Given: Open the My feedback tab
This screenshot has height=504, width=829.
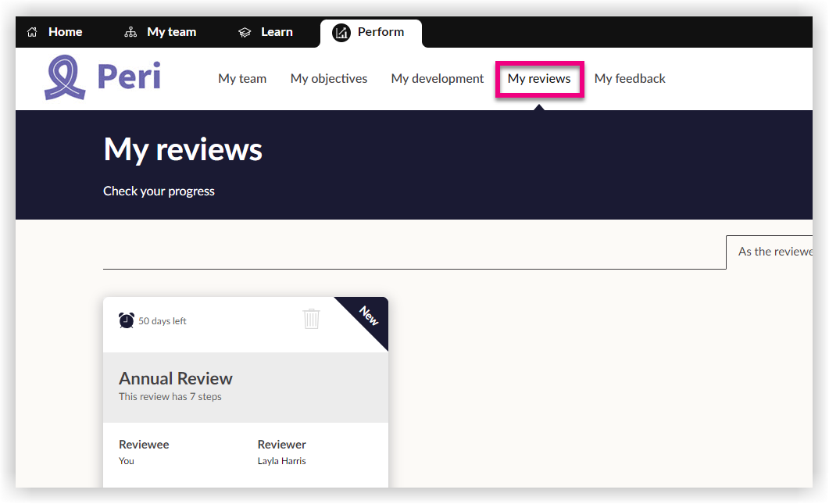Looking at the screenshot, I should point(630,78).
